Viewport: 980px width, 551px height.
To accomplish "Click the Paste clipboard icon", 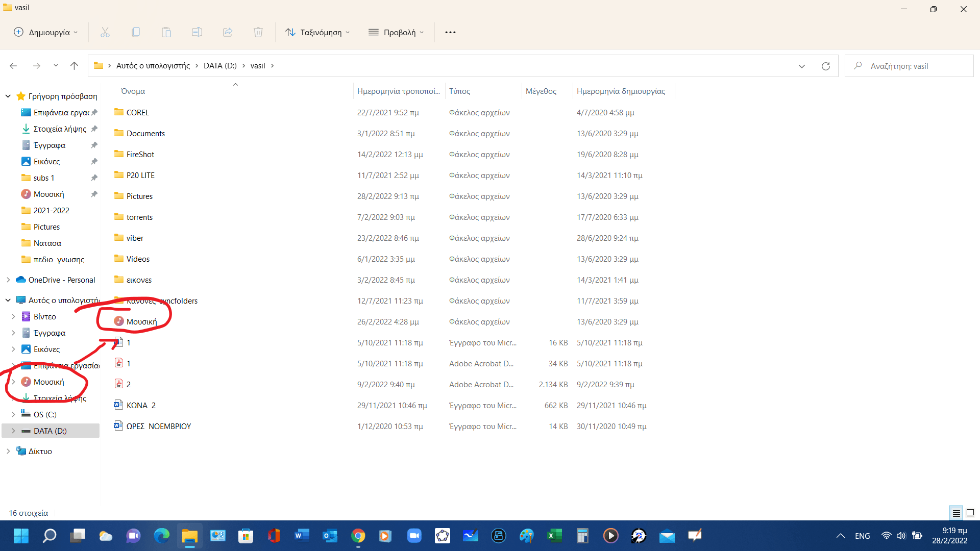I will point(166,32).
